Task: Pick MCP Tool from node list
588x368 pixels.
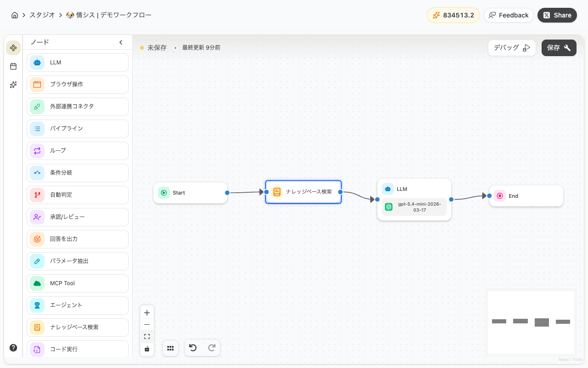Action: pos(77,283)
